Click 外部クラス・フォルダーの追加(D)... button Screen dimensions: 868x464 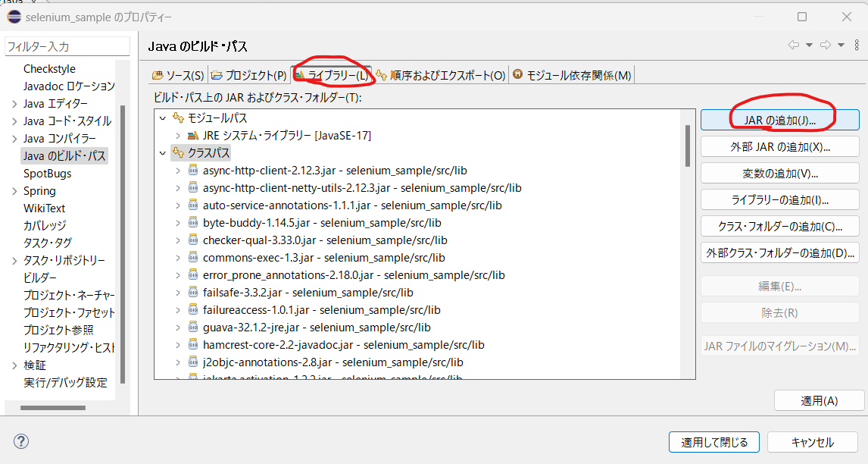(779, 252)
